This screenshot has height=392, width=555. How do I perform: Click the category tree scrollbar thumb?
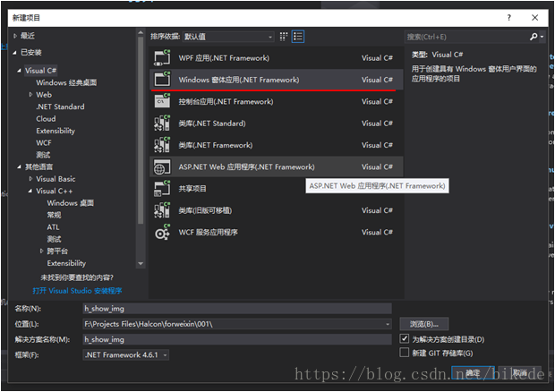pyautogui.click(x=141, y=131)
